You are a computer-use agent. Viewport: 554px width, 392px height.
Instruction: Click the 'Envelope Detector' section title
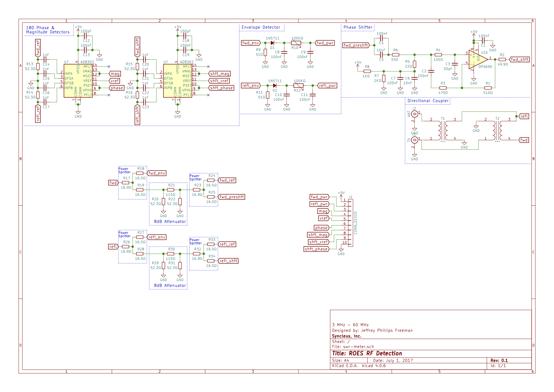(261, 27)
